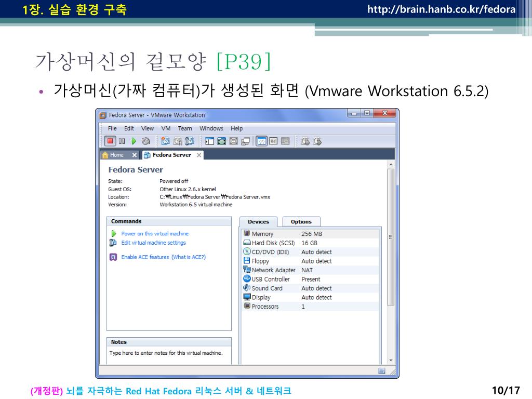Click the status bar icon at bottom right
532x399 pixels.
(382, 371)
